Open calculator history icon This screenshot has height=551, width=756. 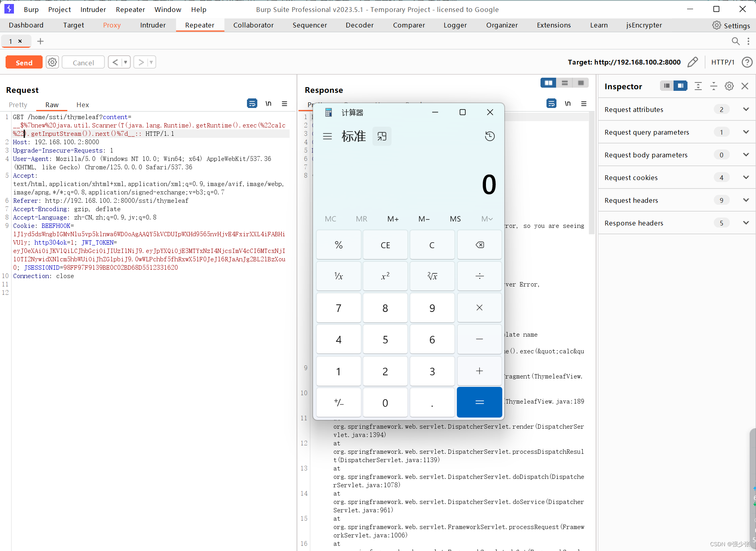[490, 136]
